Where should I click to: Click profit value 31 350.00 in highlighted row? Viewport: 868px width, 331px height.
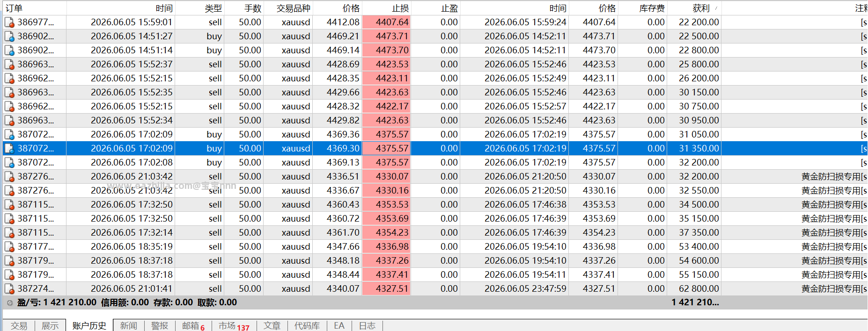pos(699,149)
